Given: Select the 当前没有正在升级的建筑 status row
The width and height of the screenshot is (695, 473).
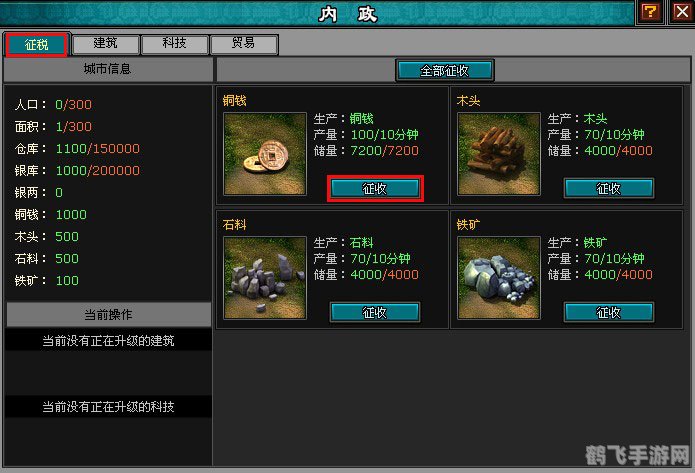Looking at the screenshot, I should pyautogui.click(x=108, y=340).
